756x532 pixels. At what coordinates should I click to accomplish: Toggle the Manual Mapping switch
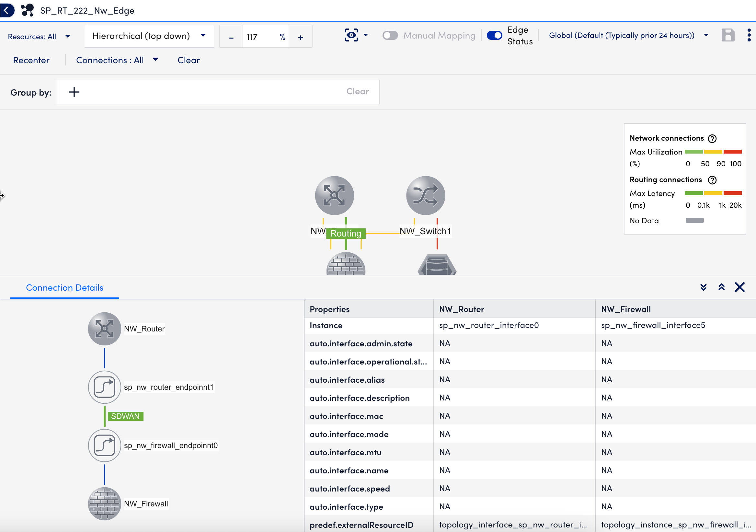[x=390, y=35]
